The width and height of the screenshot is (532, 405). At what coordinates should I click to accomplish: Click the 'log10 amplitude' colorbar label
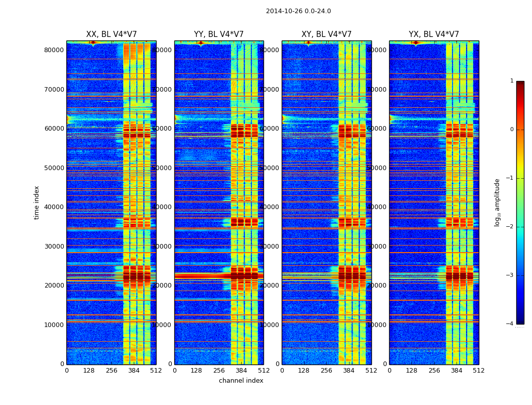498,202
